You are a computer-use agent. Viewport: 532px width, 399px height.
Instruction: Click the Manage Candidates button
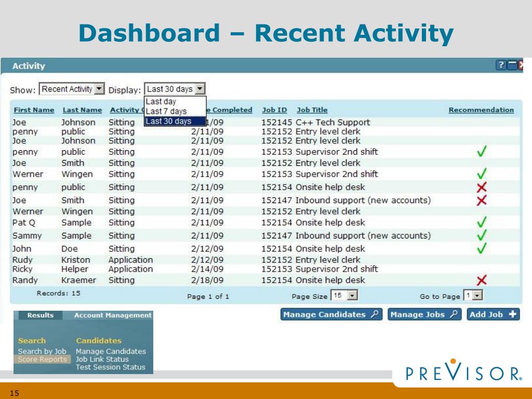coord(331,314)
